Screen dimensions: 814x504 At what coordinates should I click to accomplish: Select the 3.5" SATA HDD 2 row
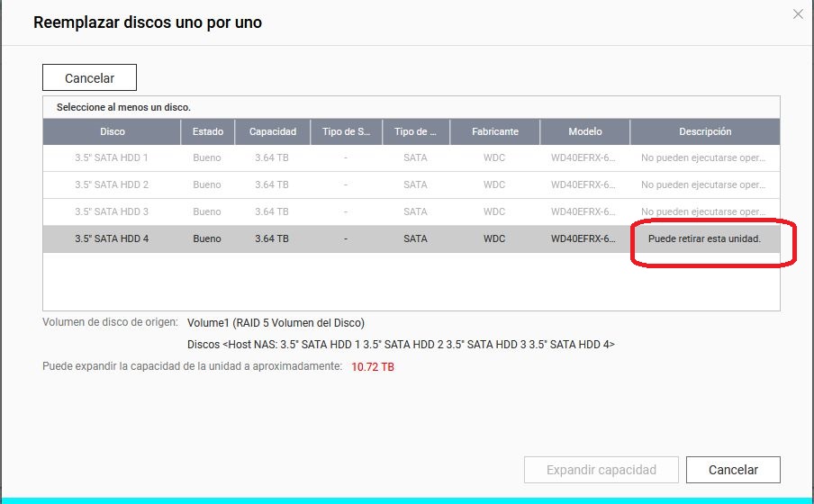[x=112, y=184]
